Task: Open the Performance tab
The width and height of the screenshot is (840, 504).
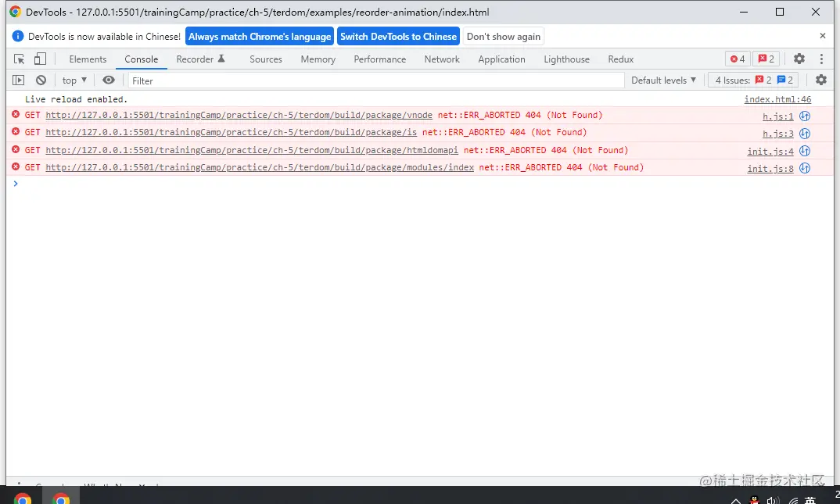Action: pyautogui.click(x=380, y=59)
